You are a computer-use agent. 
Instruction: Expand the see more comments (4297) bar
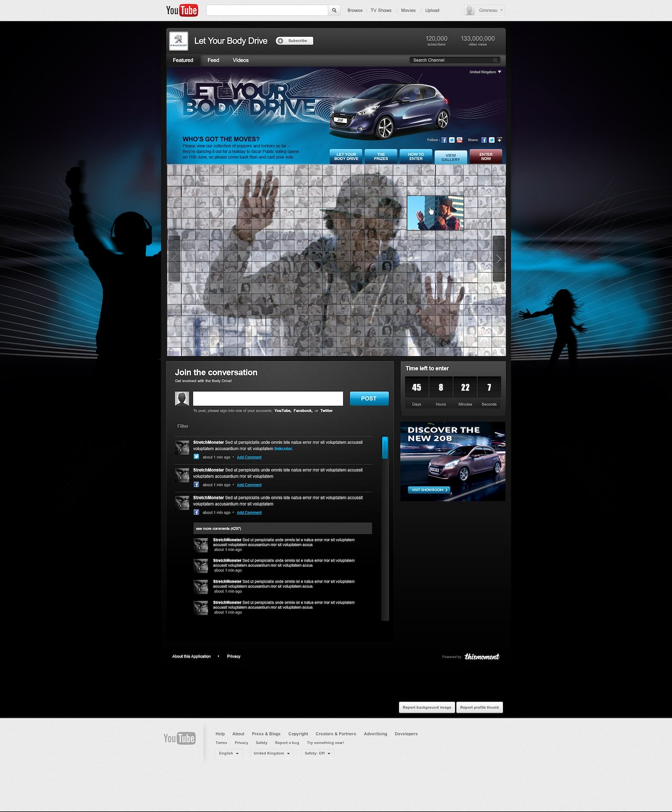(283, 528)
